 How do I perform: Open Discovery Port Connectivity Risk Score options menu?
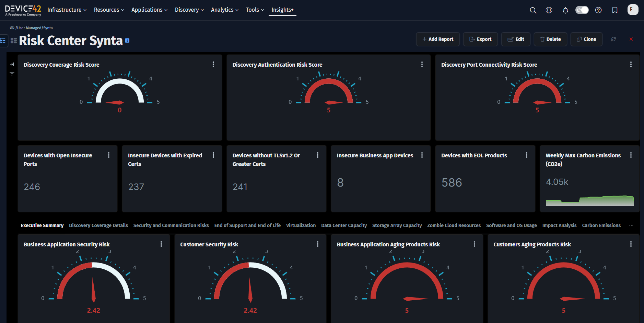631,64
